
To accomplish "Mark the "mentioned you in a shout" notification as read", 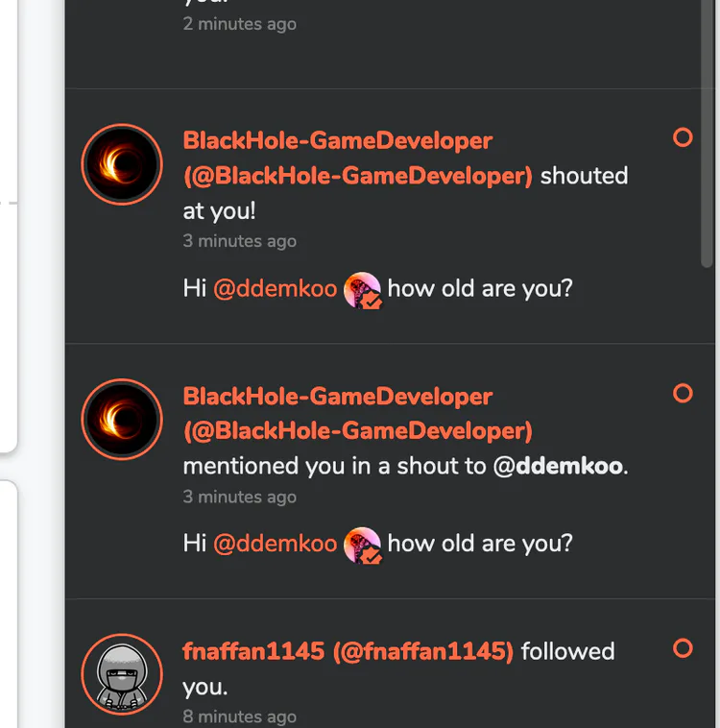I will 683,393.
